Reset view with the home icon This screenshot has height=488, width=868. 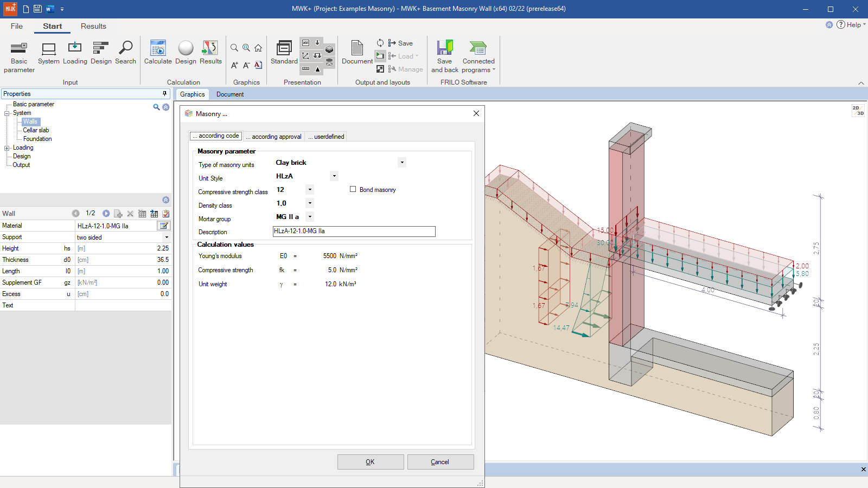(x=258, y=48)
